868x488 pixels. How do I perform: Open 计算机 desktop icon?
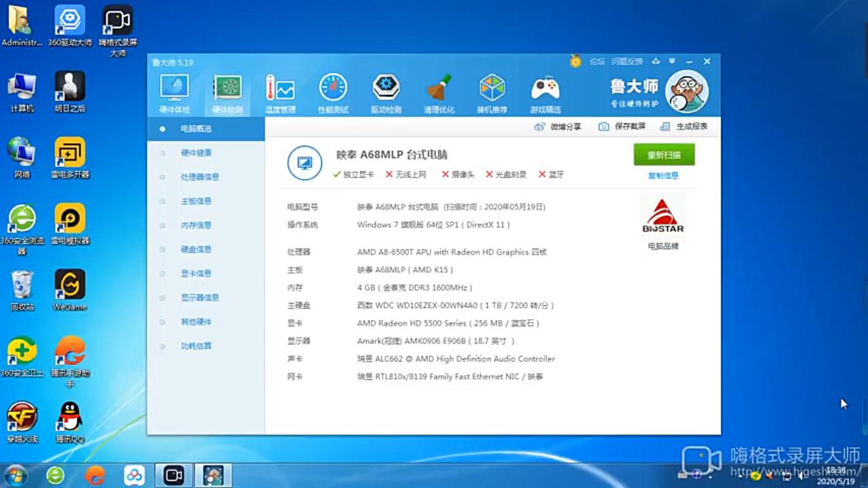pos(22,91)
